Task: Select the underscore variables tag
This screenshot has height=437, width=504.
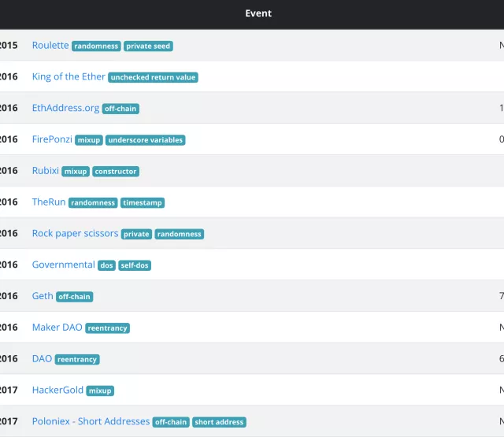Action: (x=146, y=140)
